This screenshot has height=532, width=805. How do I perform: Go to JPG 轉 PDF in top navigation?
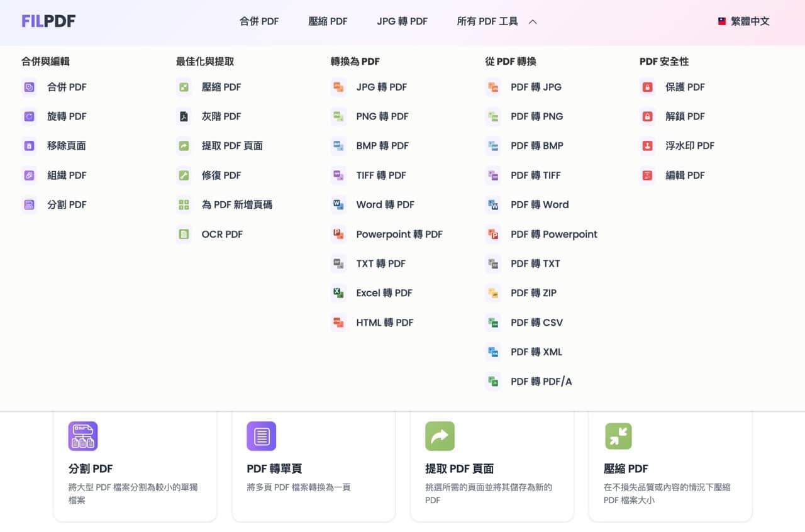[402, 21]
